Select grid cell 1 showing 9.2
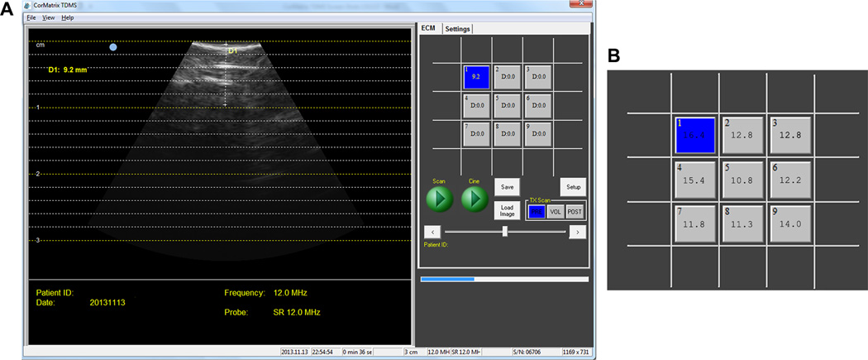868x360 pixels. [x=475, y=77]
